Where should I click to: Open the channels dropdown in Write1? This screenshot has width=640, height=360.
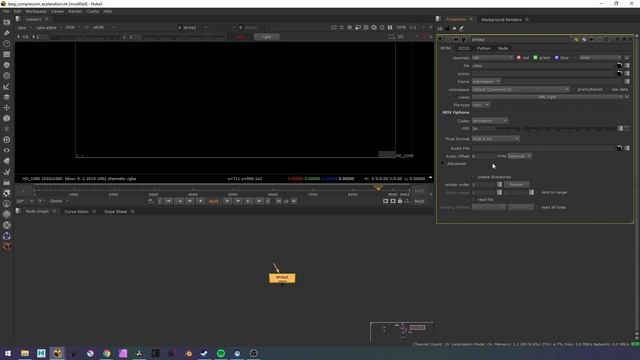[492, 58]
